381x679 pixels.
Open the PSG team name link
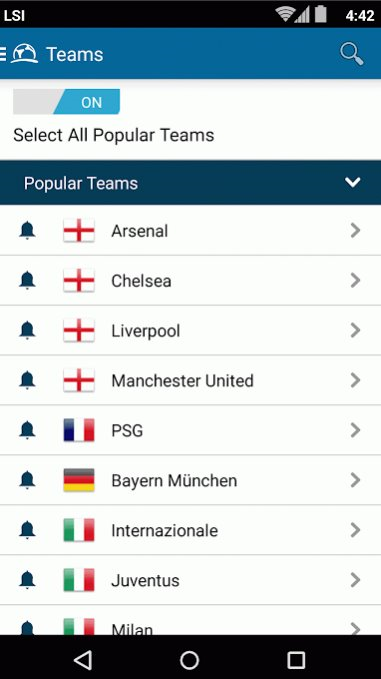127,431
